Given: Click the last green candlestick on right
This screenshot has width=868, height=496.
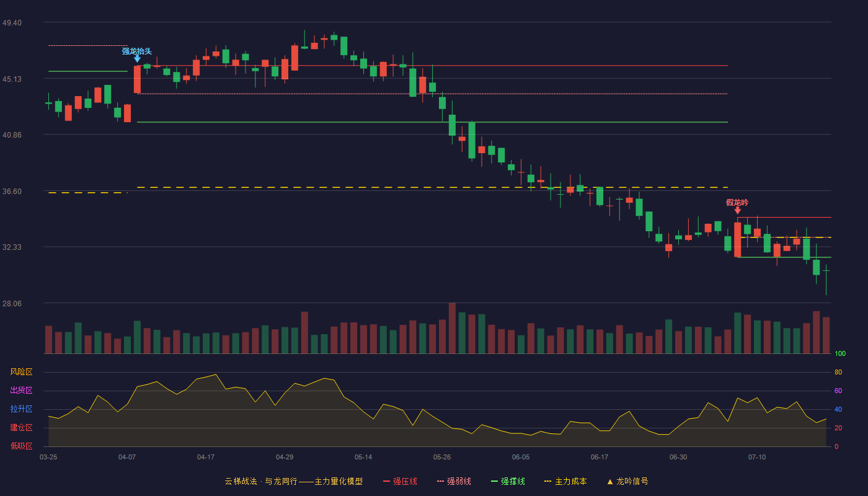Looking at the screenshot, I should pyautogui.click(x=826, y=271).
